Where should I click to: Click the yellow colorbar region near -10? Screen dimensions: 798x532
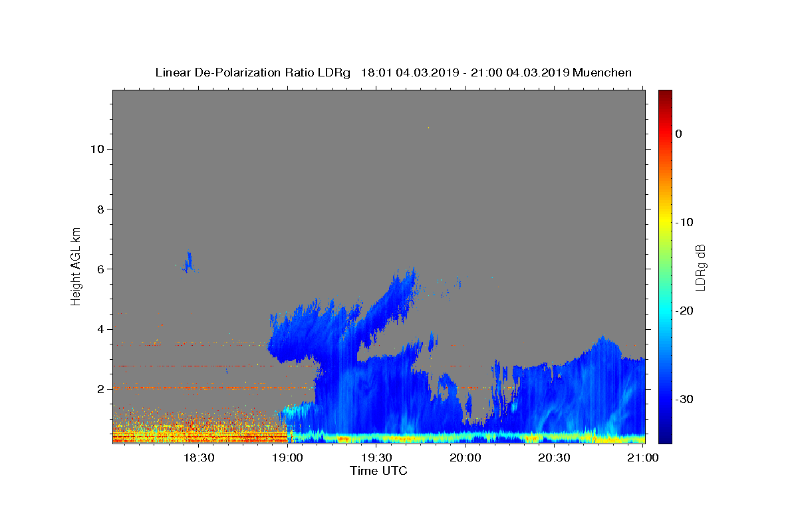tap(665, 221)
